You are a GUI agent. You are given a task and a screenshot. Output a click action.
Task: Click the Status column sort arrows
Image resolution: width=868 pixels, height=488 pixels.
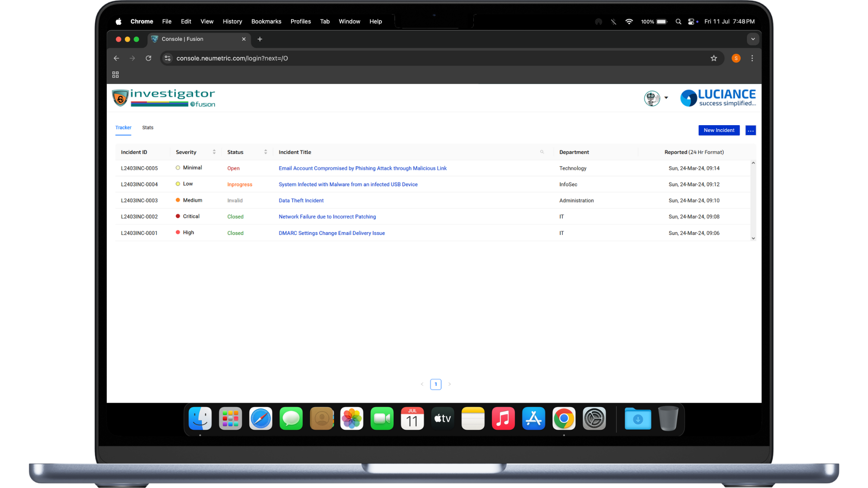click(x=265, y=152)
